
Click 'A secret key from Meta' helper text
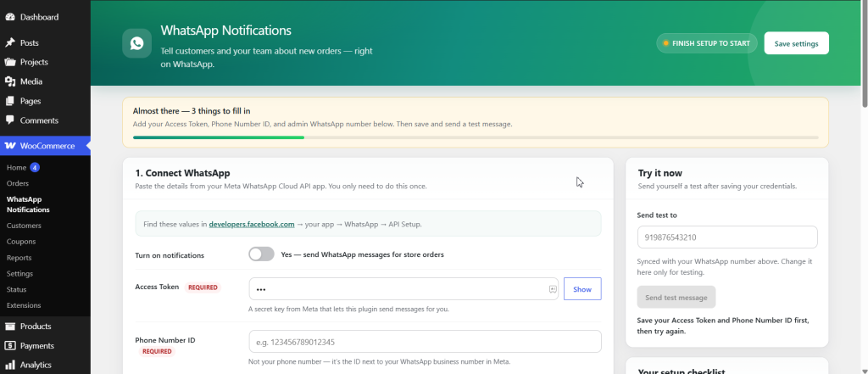[348, 310]
